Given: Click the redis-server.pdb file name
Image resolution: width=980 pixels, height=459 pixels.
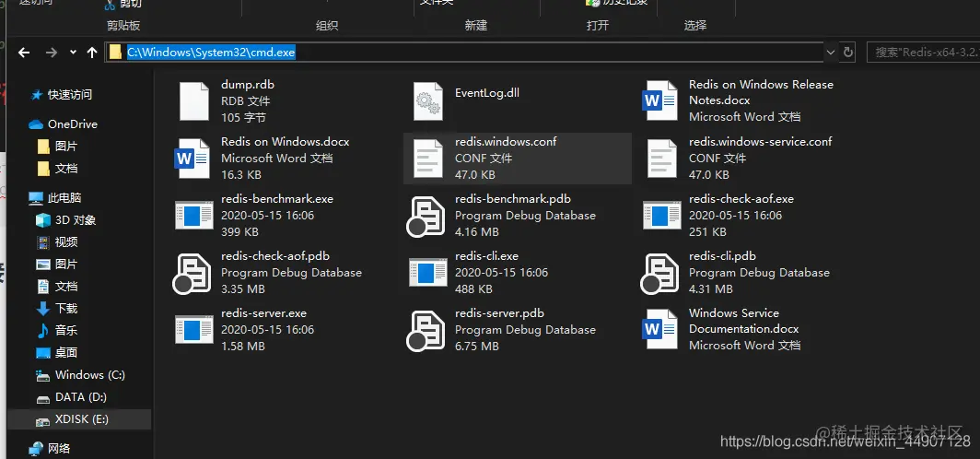Looking at the screenshot, I should coord(499,312).
